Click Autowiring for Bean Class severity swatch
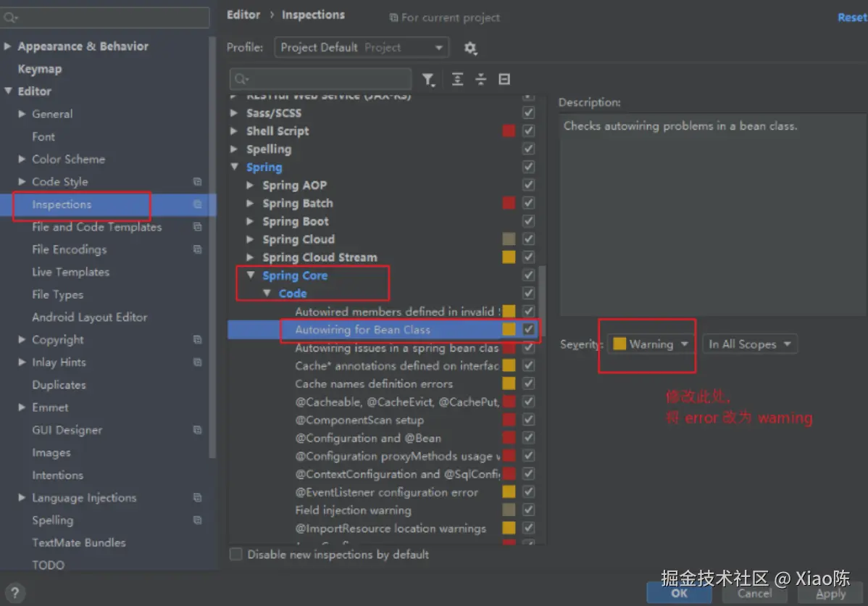The width and height of the screenshot is (868, 606). pos(509,330)
